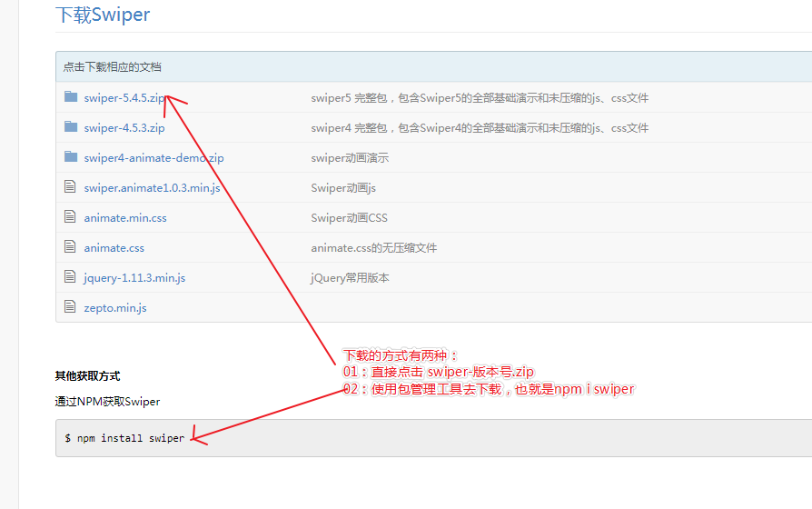The image size is (812, 509).
Task: Click folder icon beside swiper-4.5.3.zip
Action: click(x=71, y=126)
